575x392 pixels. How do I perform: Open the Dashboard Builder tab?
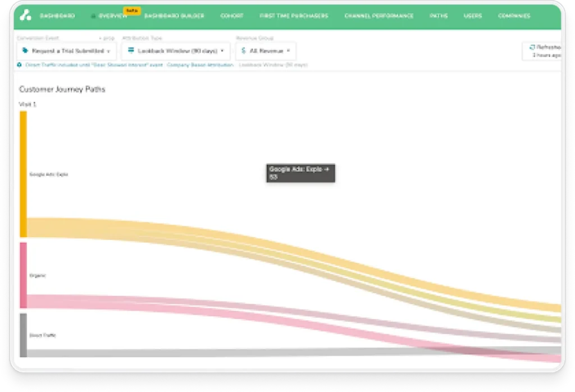click(x=174, y=16)
